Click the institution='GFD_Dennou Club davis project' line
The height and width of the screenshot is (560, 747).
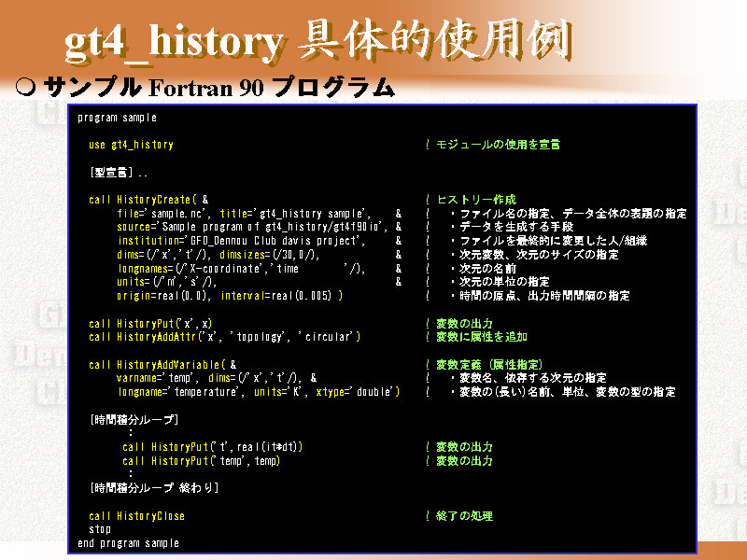(260, 241)
